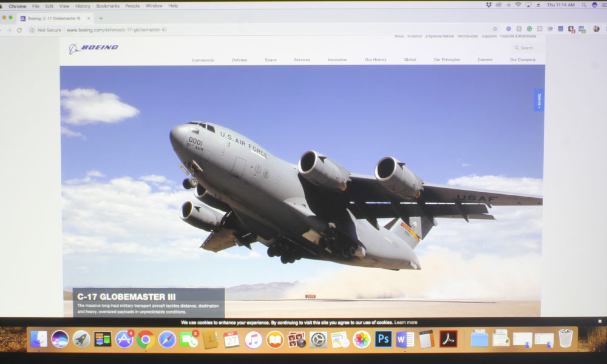Open Calculator from the dock
Viewport: 607px width, 364px height.
(427, 339)
